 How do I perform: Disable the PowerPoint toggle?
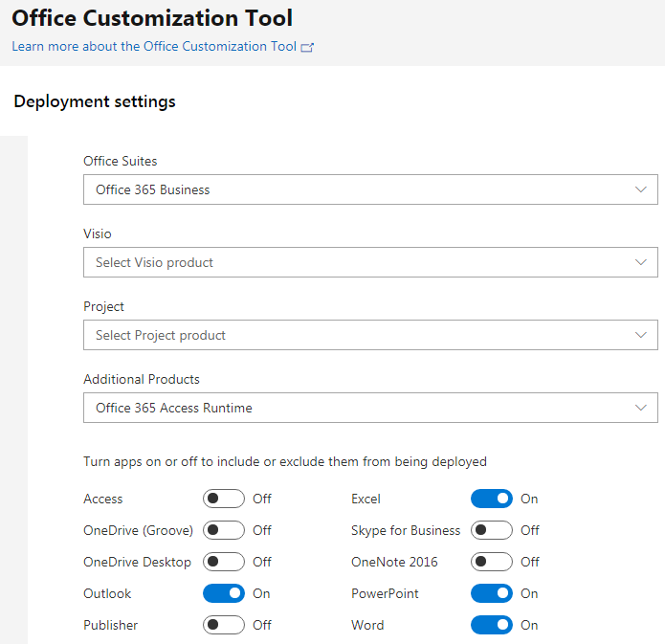tap(492, 593)
